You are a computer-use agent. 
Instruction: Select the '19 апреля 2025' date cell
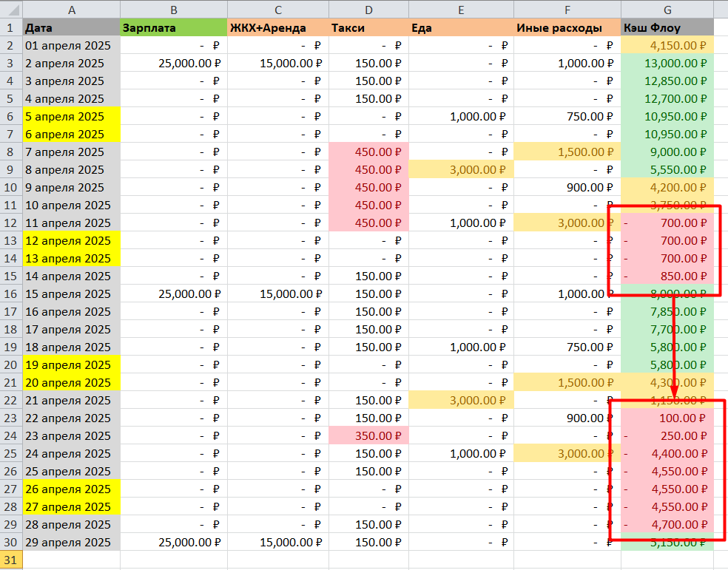click(72, 365)
